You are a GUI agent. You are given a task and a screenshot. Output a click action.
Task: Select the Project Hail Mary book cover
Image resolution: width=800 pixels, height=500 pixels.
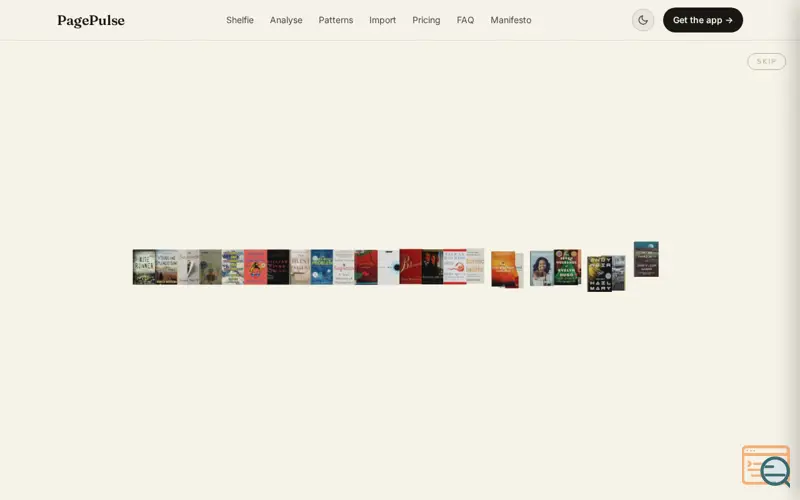click(599, 274)
